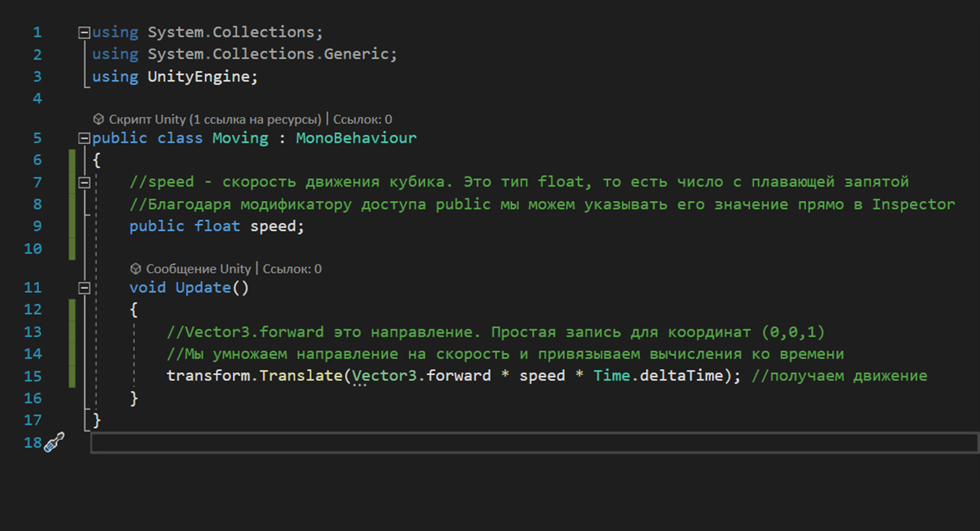Click the Translate method call
The height and width of the screenshot is (531, 980).
tap(300, 376)
